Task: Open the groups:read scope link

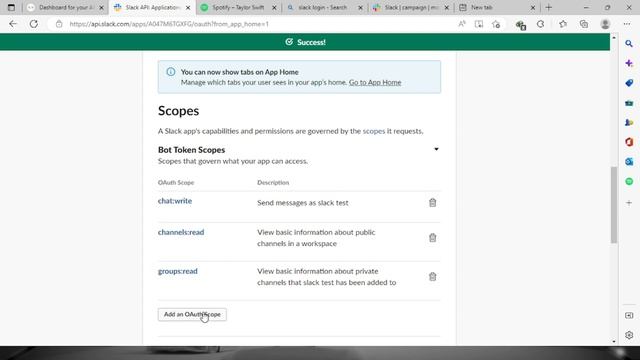Action: click(x=178, y=271)
